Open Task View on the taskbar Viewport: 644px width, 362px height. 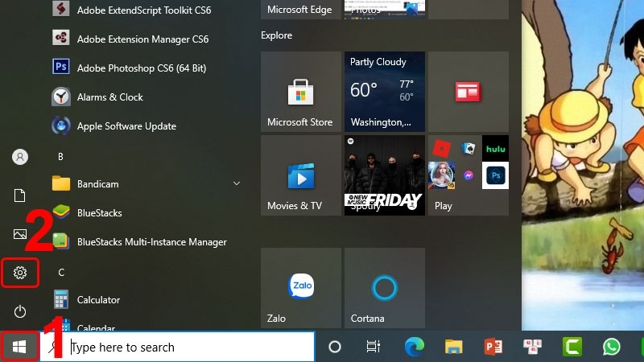[373, 347]
